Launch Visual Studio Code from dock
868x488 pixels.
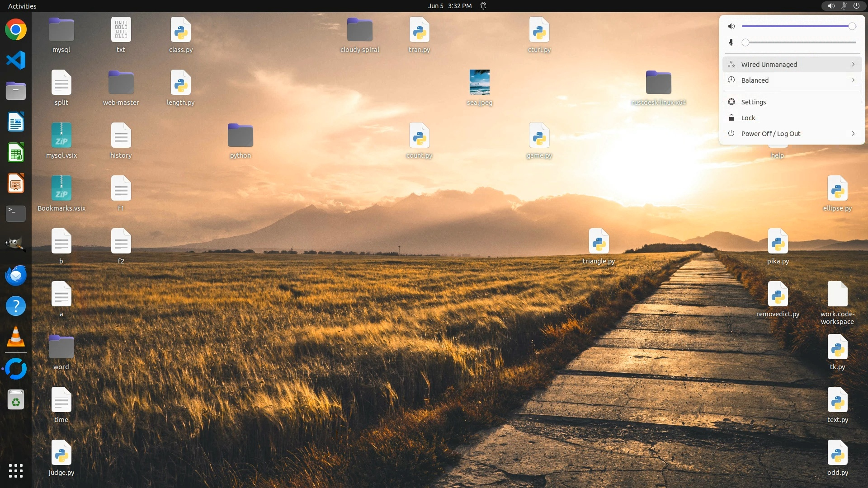[x=16, y=61]
